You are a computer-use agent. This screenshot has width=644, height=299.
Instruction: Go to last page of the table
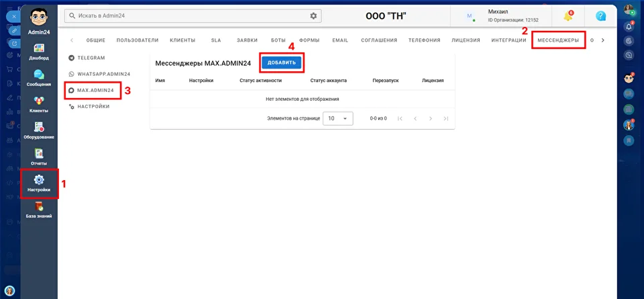coord(446,118)
